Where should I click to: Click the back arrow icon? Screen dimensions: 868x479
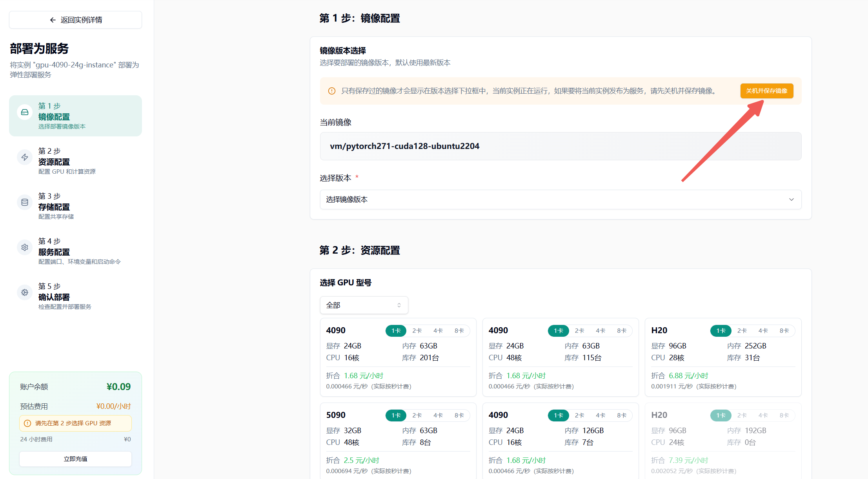pyautogui.click(x=53, y=20)
